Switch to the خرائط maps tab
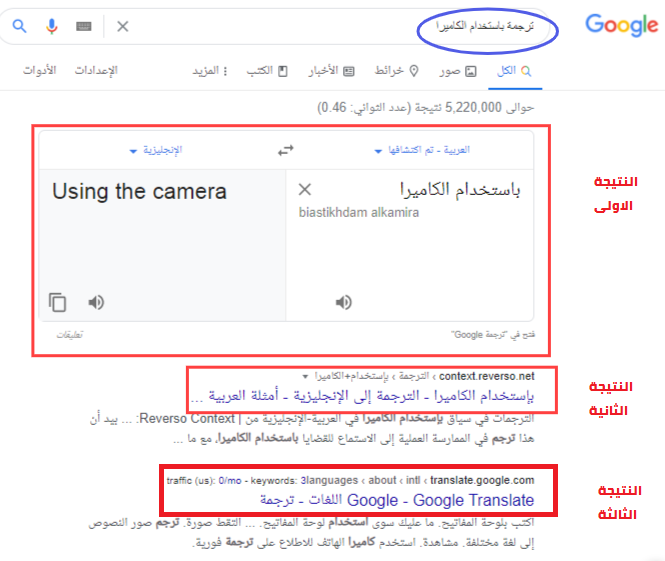The height and width of the screenshot is (561, 665). 397,71
